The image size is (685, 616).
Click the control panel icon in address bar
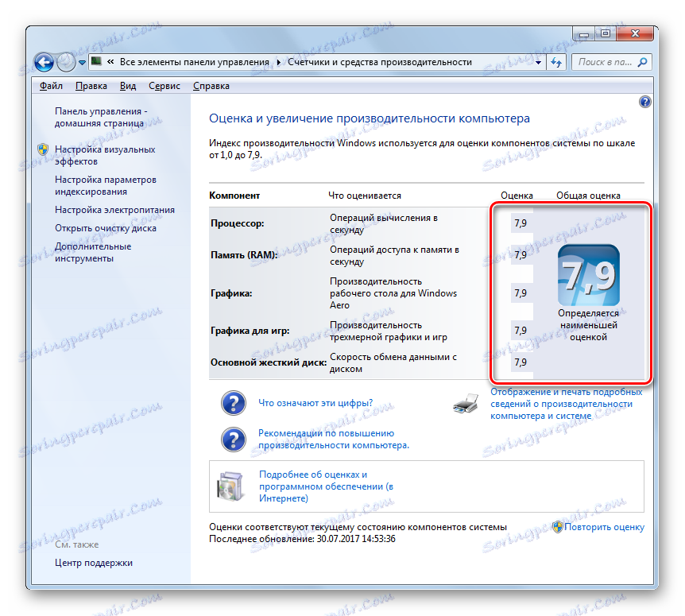tap(96, 62)
